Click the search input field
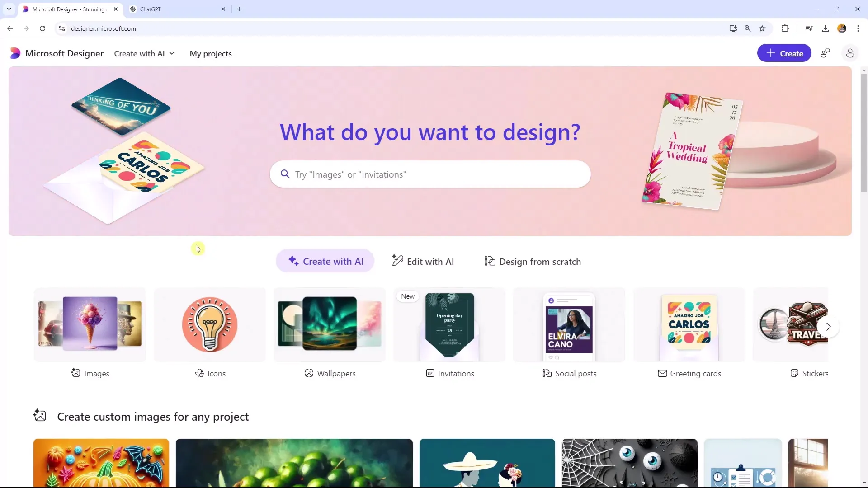The image size is (868, 488). [431, 174]
